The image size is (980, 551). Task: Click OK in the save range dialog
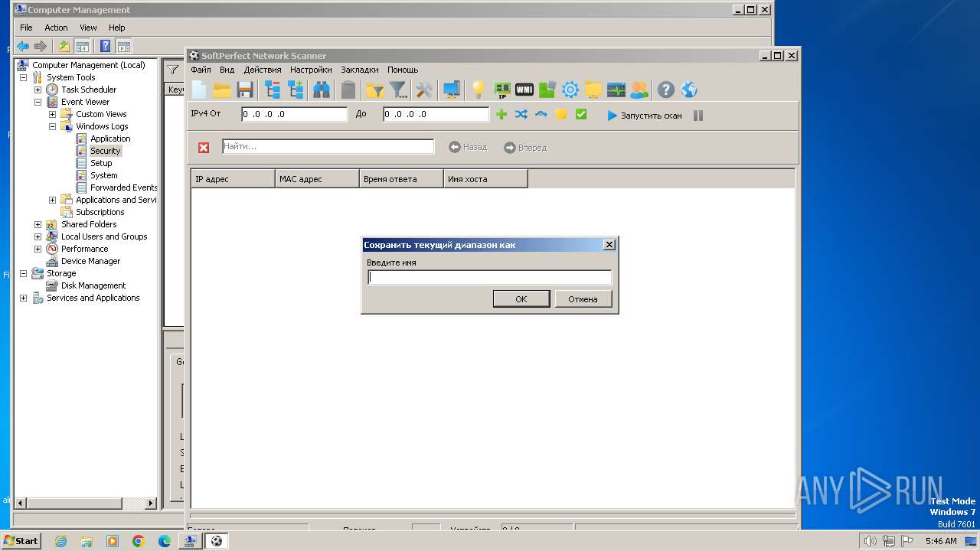[x=521, y=299]
